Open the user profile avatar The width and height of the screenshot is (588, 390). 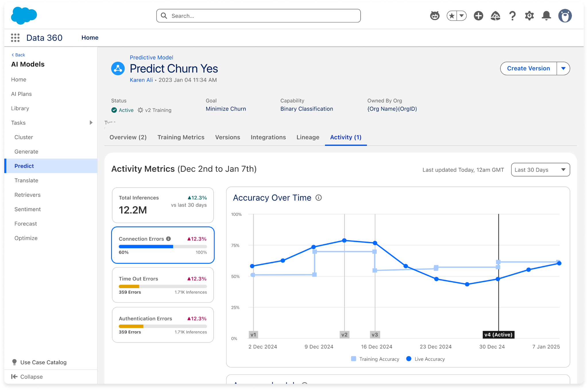point(565,16)
